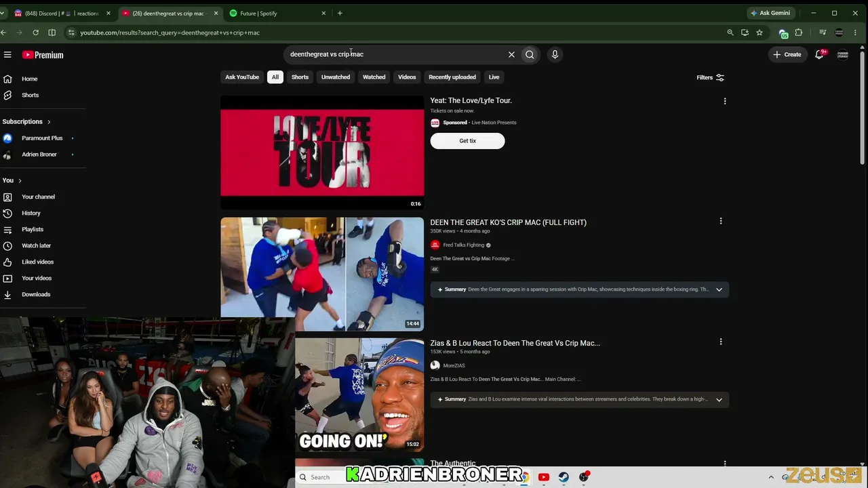Play DEEN THE GREAT KO'S CRIP MAC thumbnail
Viewport: 868px width, 488px height.
coord(322,274)
